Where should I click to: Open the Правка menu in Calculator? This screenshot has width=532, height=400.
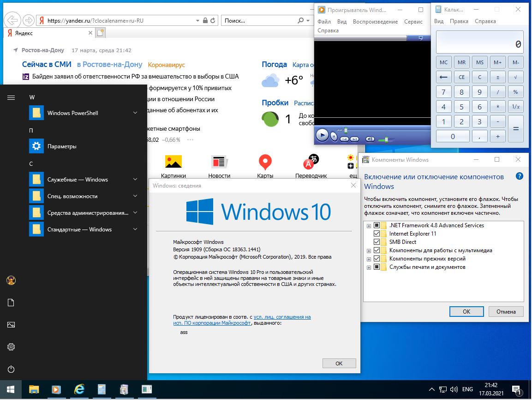(x=459, y=21)
